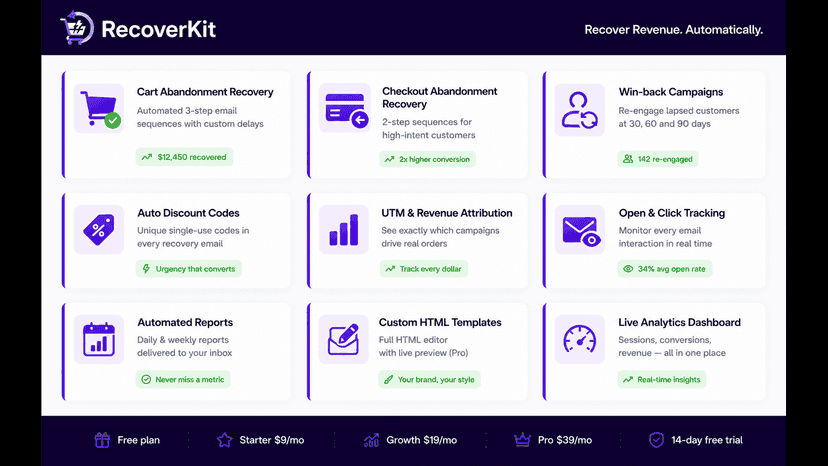Click the Open & Click Tracking envelope icon

click(581, 231)
